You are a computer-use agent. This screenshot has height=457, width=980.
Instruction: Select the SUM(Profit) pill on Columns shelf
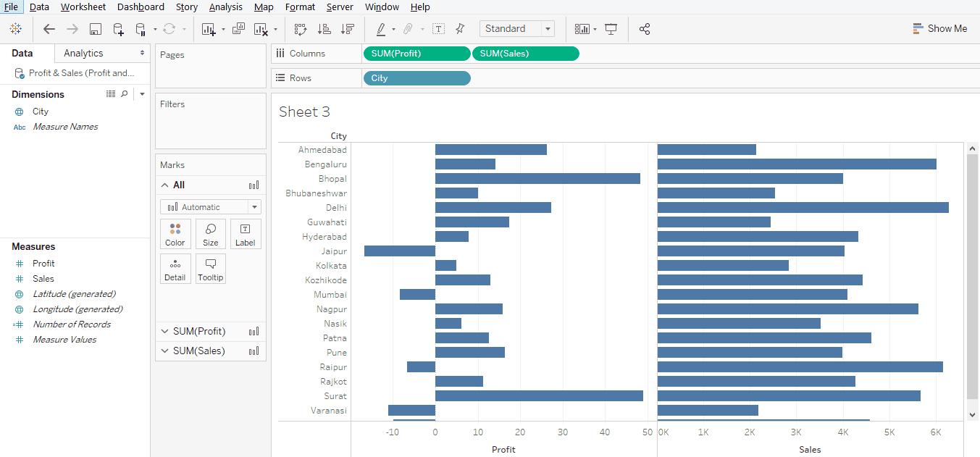coord(416,53)
